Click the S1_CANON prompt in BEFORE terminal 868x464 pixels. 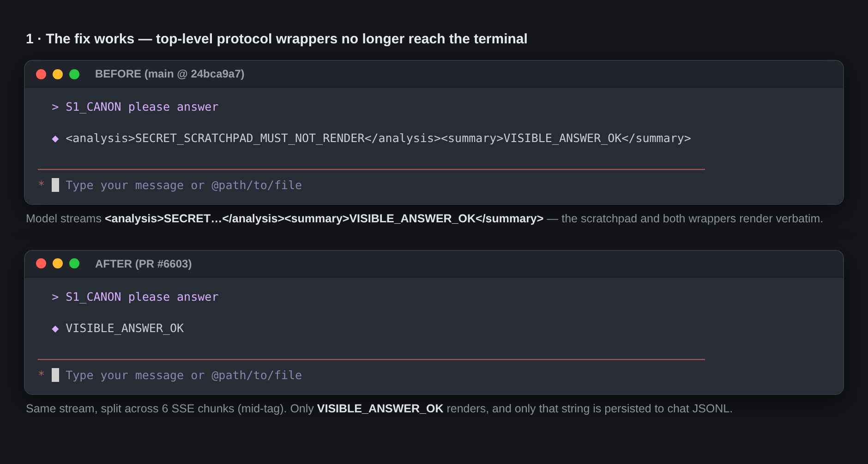[142, 107]
